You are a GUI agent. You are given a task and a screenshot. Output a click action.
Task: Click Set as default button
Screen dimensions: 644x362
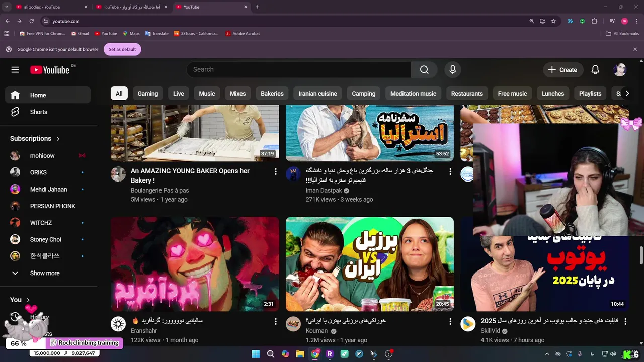(122, 49)
